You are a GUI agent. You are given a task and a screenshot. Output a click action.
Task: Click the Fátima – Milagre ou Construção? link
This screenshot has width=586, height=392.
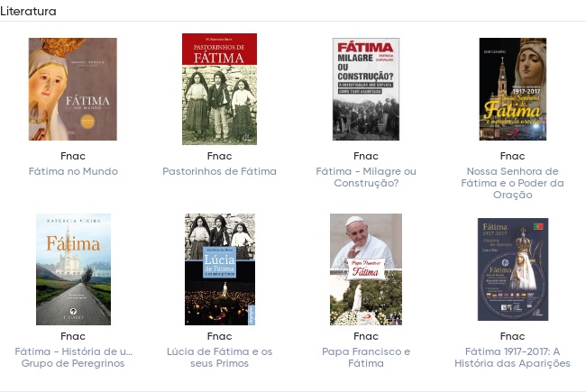pos(366,178)
